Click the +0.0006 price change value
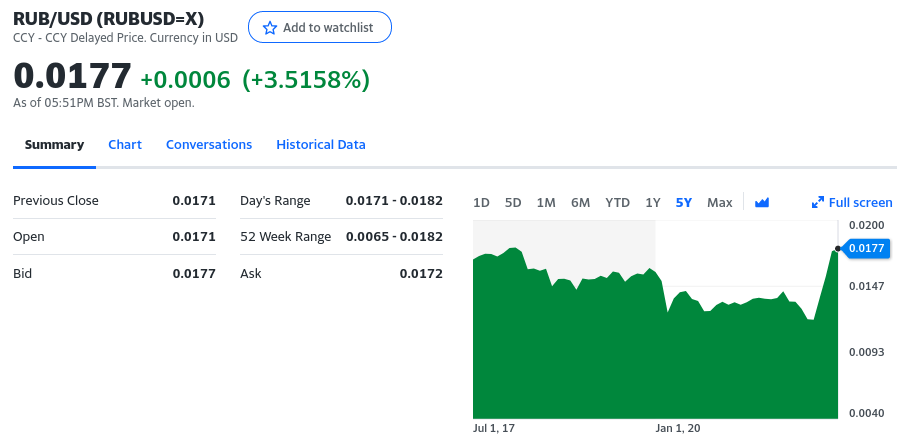Screen dimensions: 897x443 (x=185, y=80)
